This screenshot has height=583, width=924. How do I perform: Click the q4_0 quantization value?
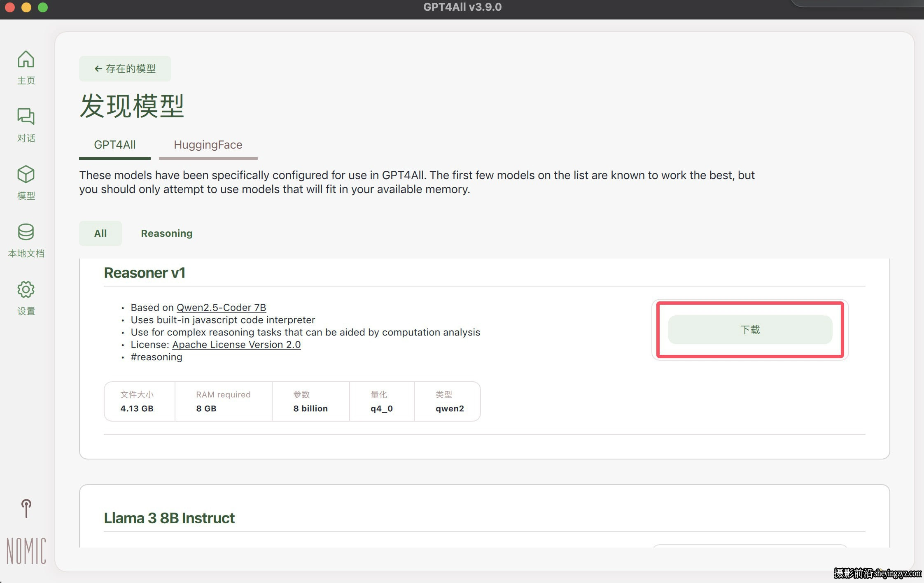[382, 408]
